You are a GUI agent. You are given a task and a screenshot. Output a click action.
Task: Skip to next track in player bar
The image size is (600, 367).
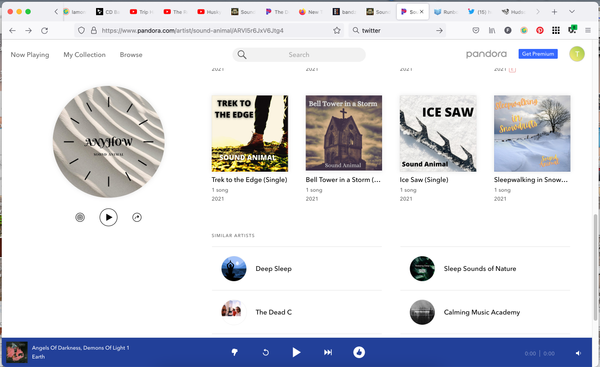(x=328, y=352)
